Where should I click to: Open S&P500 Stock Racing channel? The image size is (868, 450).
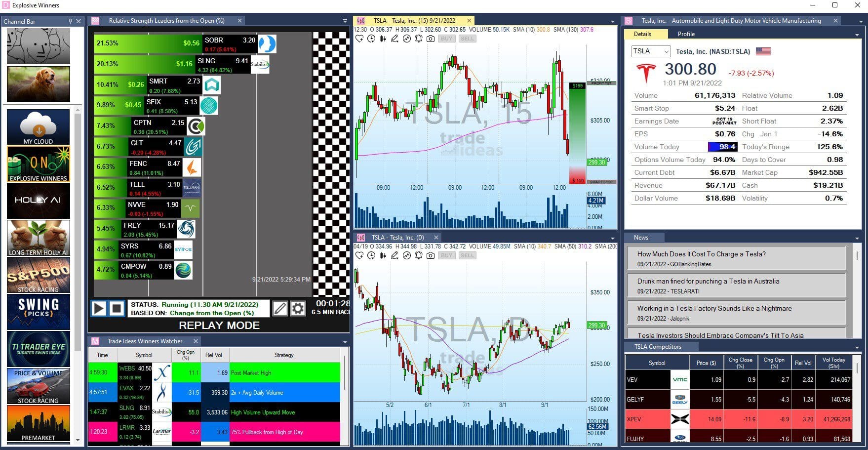coord(39,275)
